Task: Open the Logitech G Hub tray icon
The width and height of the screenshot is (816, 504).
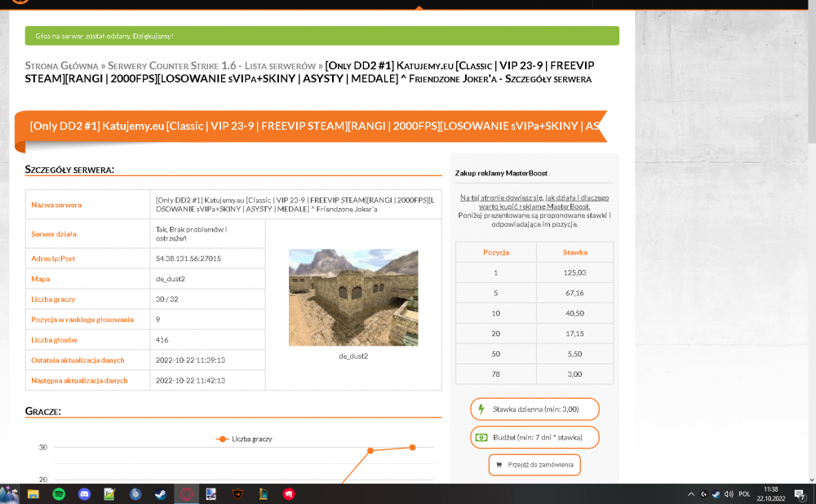Action: [703, 494]
